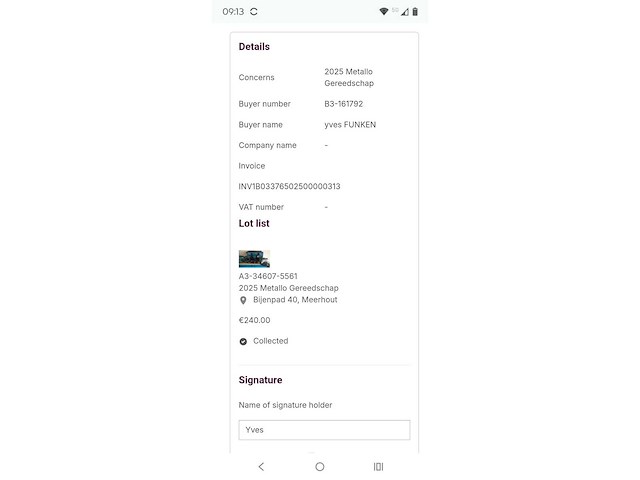Tap the sync rotation icon beside clock
Image resolution: width=640 pixels, height=480 pixels.
254,11
